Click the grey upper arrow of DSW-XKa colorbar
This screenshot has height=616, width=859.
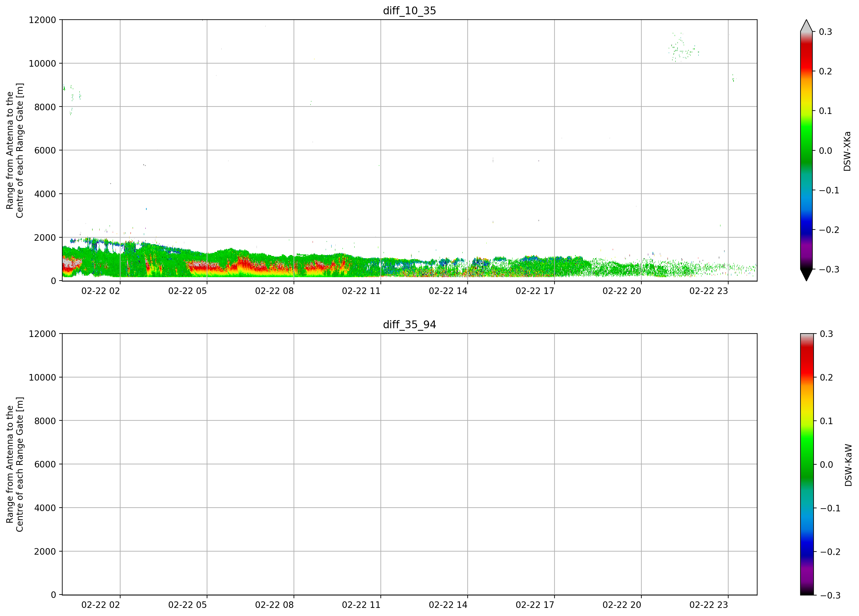point(806,26)
